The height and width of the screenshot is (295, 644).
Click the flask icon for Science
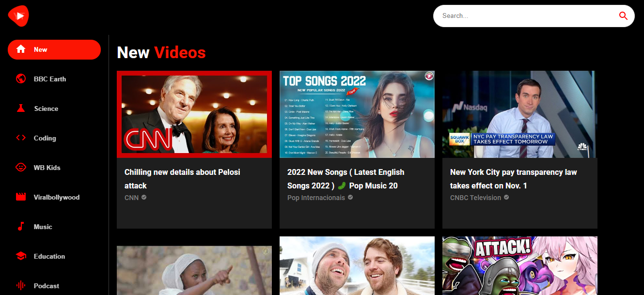(21, 109)
